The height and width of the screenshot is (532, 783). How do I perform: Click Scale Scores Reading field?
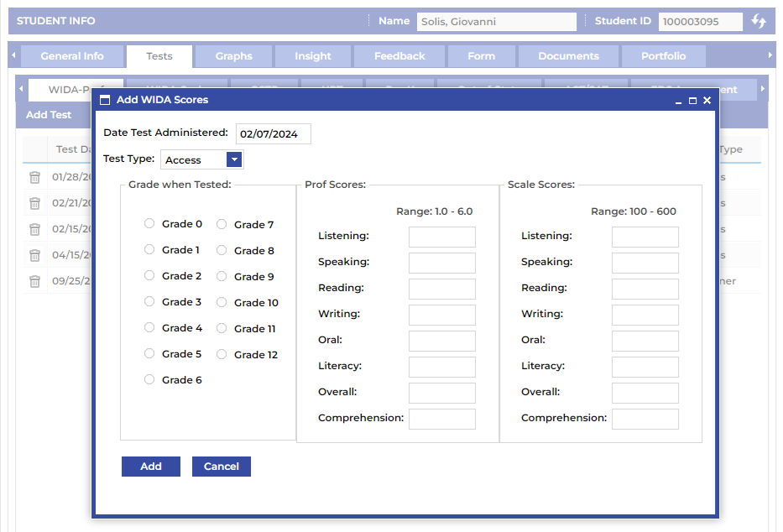pyautogui.click(x=645, y=289)
